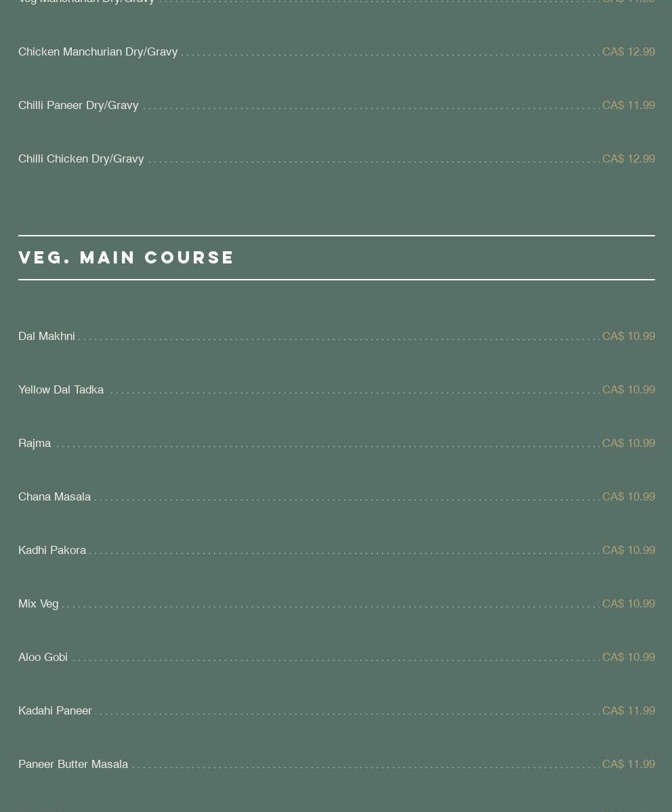
Task: Click the Rajma price CA$ 10.99
Action: pos(629,444)
